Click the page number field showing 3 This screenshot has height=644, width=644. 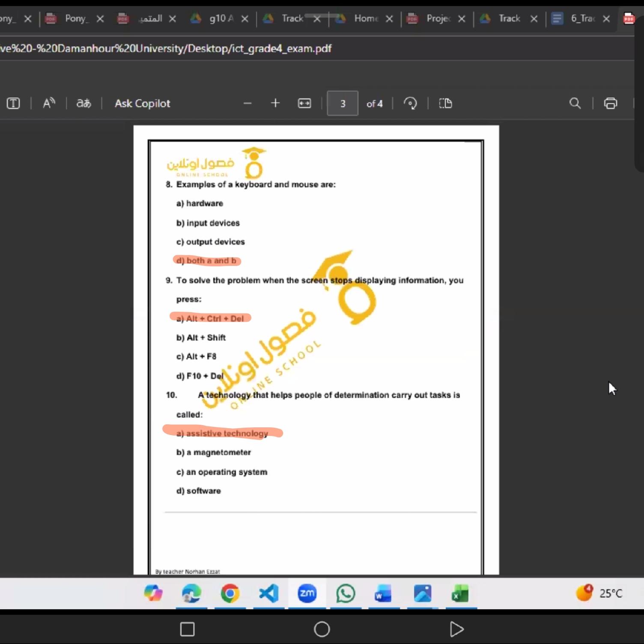pyautogui.click(x=343, y=103)
